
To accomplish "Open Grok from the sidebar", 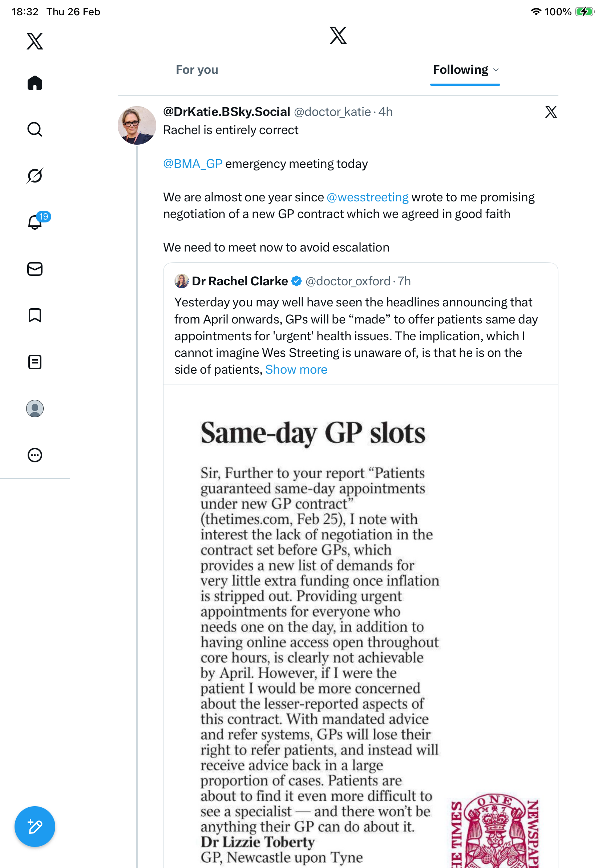I will point(35,176).
